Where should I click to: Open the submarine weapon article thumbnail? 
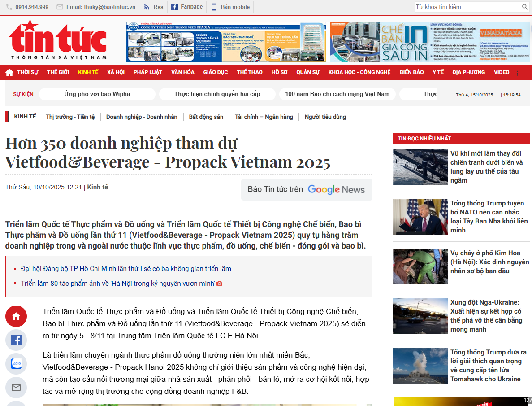[x=420, y=167]
